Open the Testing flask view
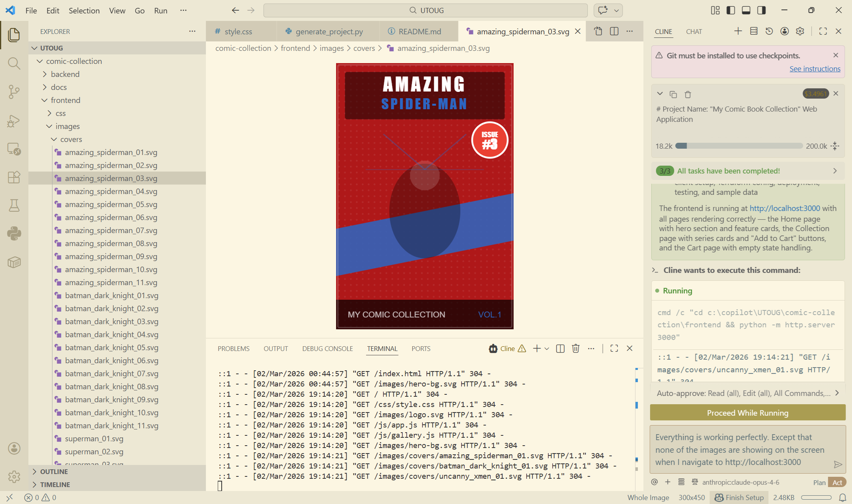The height and width of the screenshot is (504, 852). coord(14,205)
